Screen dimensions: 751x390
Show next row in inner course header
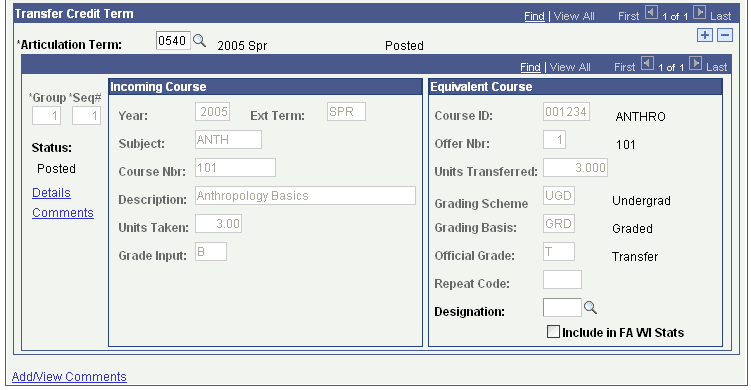tap(696, 64)
